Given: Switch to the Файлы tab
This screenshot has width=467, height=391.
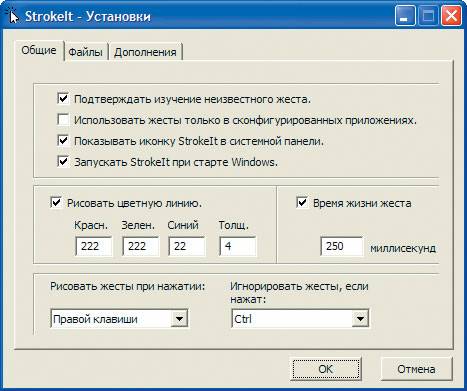Looking at the screenshot, I should click(x=85, y=52).
